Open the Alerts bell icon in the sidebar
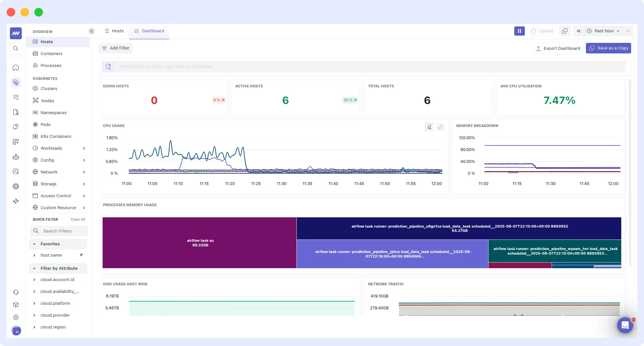Viewport: 644px width, 346px height. [x=16, y=127]
